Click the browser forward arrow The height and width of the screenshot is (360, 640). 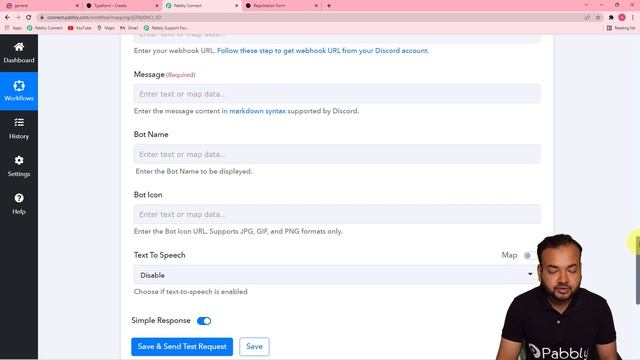18,18
